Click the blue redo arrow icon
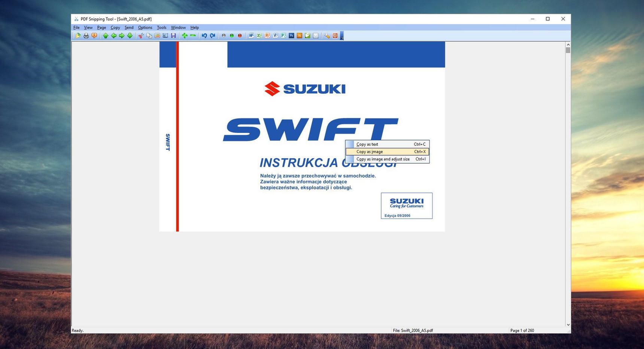The height and width of the screenshot is (349, 644). coord(212,36)
